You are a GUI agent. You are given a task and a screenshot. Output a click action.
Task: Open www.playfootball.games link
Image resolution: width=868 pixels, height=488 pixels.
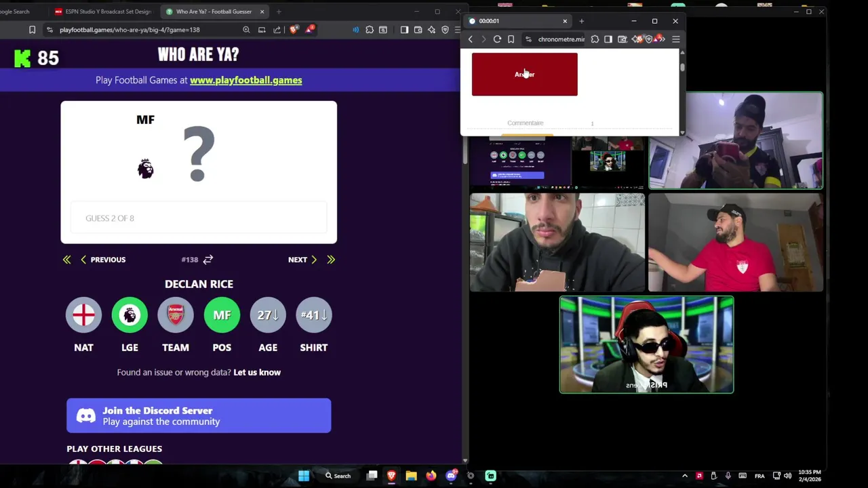coord(245,80)
